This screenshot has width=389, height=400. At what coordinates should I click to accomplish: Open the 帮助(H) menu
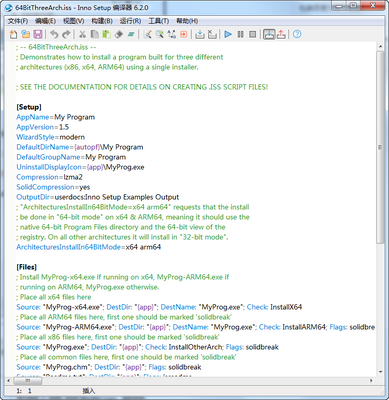(187, 21)
